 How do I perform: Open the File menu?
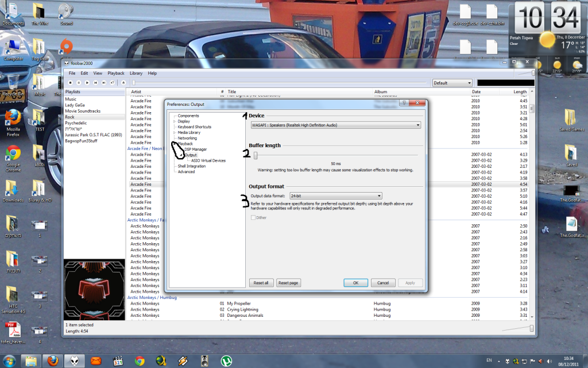point(72,73)
